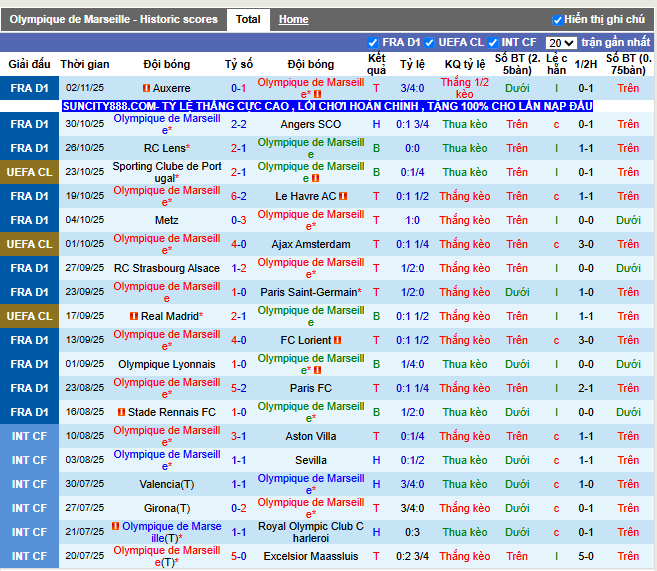Switch to the Total tab
Screen dimensions: 657x571
(248, 19)
